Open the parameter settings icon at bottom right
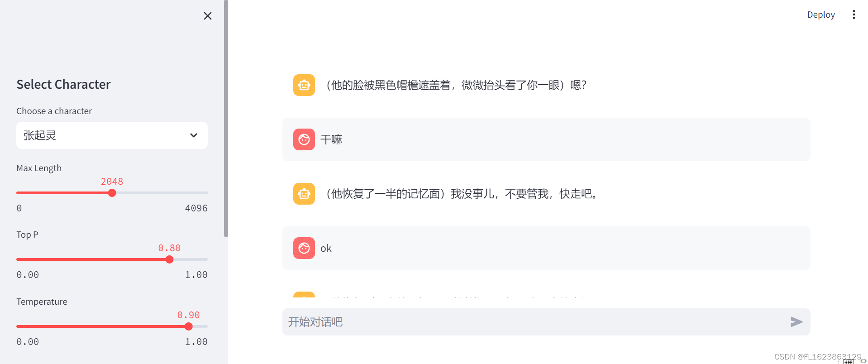This screenshot has width=868, height=364. tap(849, 362)
